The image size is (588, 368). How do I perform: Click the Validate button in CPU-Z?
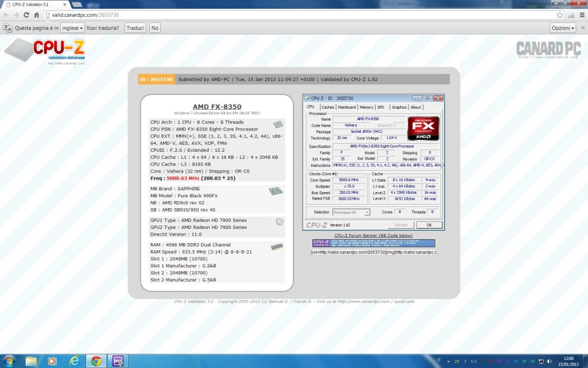(400, 225)
